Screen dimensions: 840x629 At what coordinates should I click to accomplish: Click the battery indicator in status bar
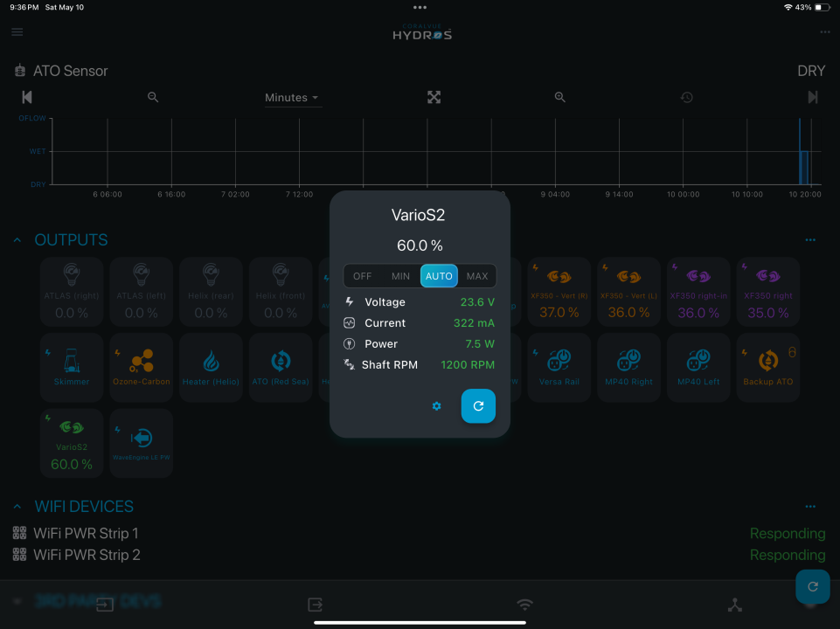pos(822,8)
